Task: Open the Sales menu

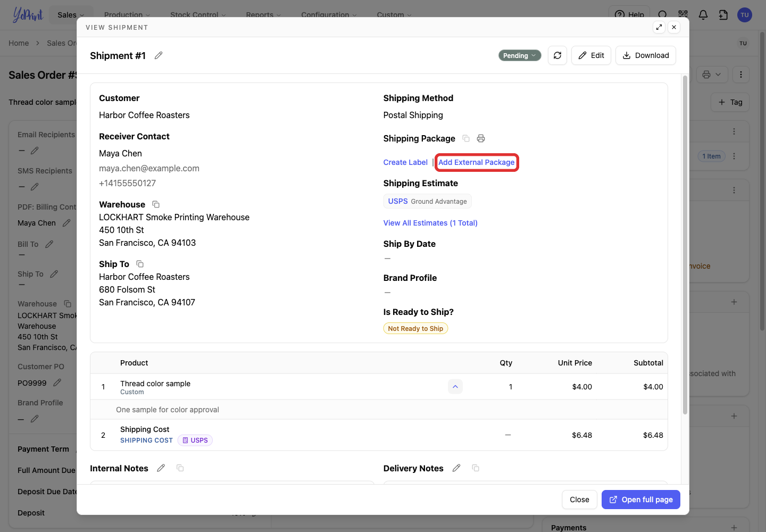Action: click(71, 15)
